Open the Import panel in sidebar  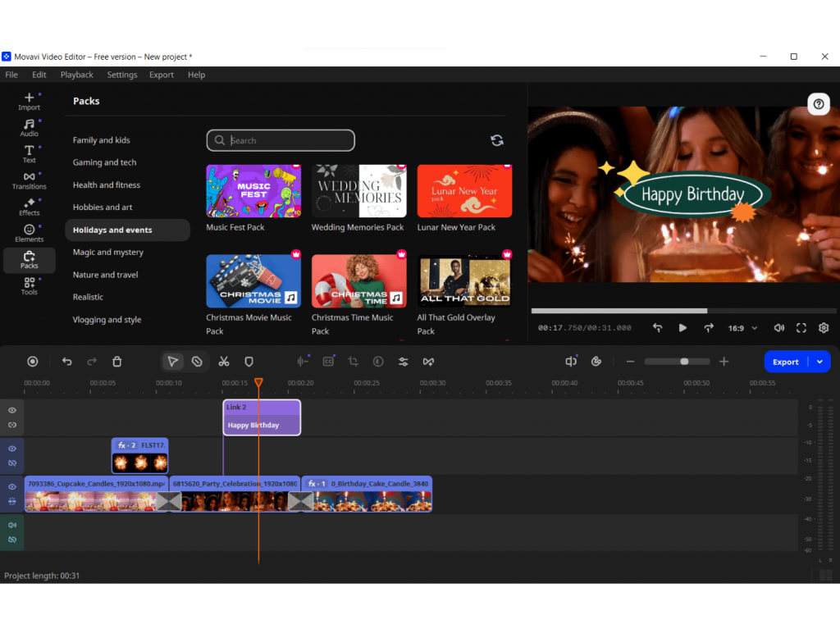pyautogui.click(x=29, y=101)
